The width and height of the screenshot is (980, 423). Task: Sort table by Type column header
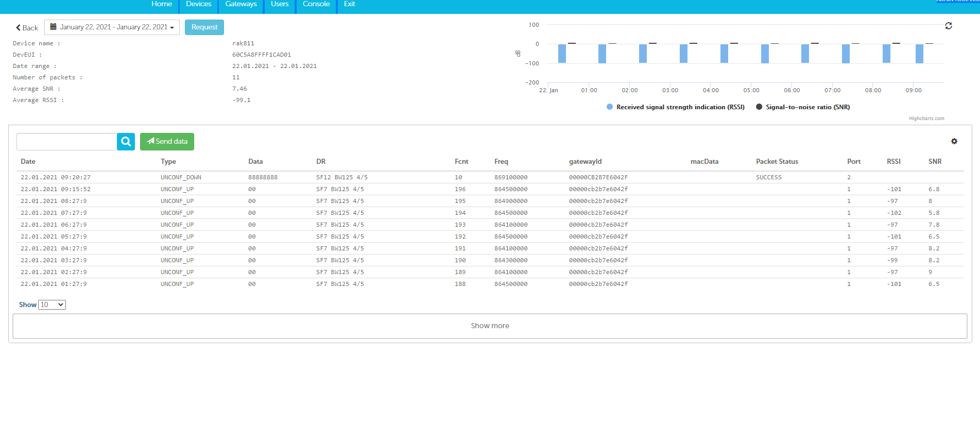168,162
